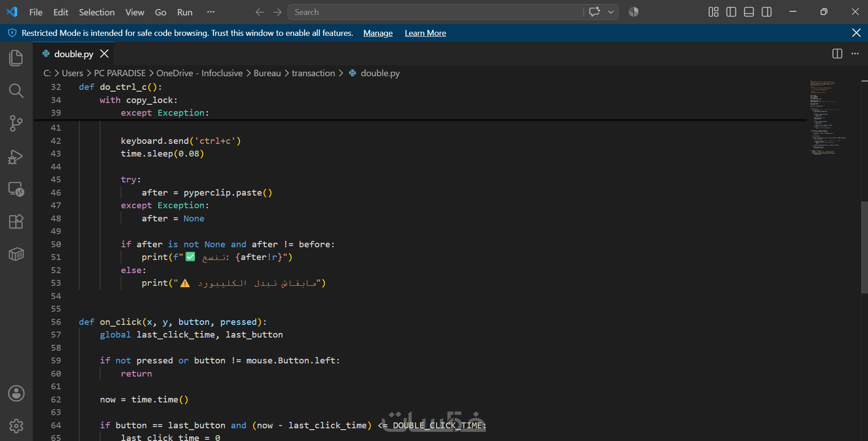Click sticky scroll line def do_ctrl_c()
The width and height of the screenshot is (868, 441).
pyautogui.click(x=120, y=87)
